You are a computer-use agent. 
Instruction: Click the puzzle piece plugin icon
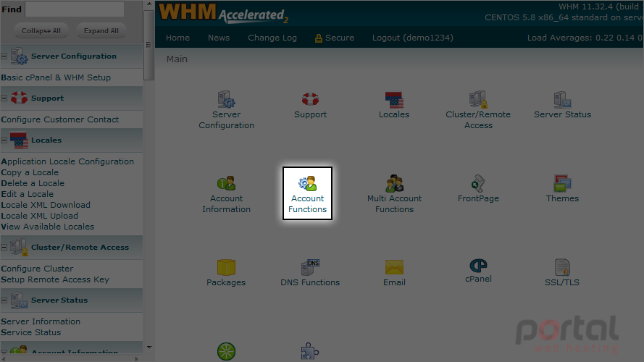(x=309, y=352)
